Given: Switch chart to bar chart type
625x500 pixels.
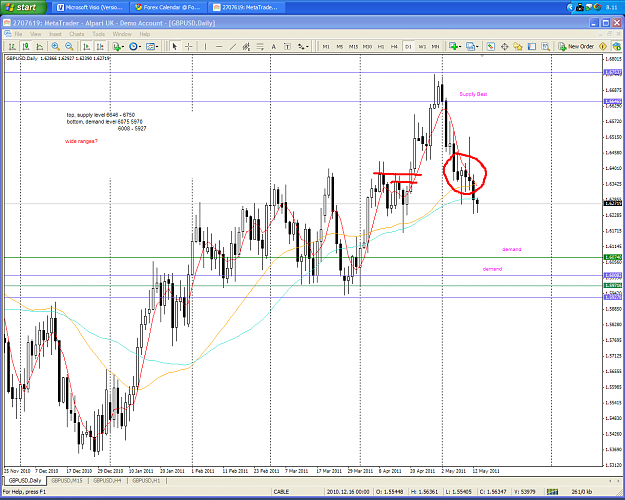Looking at the screenshot, I should click(x=12, y=47).
